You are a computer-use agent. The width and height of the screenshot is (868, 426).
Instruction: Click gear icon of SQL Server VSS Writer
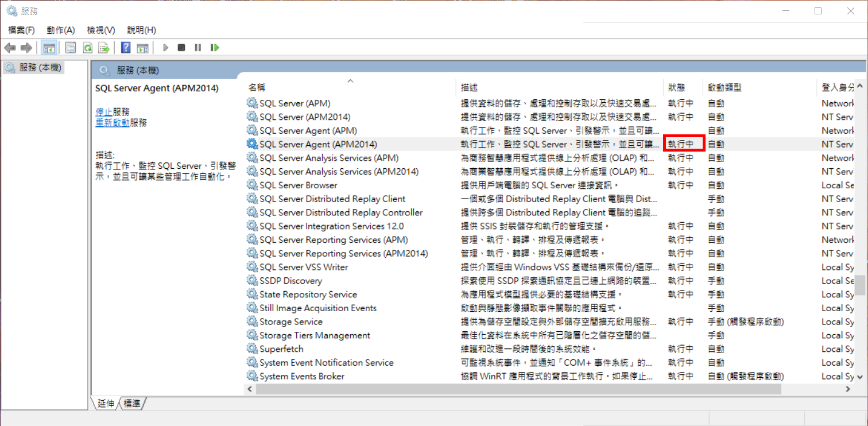252,267
